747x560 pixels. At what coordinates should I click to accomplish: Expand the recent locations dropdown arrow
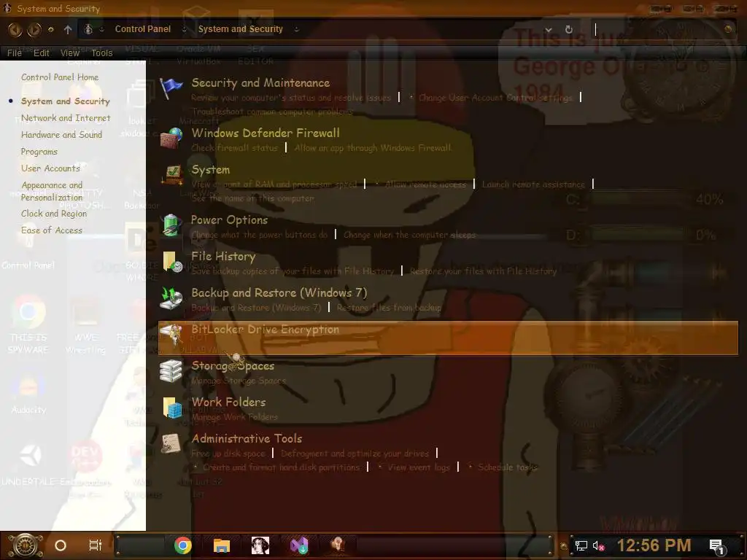[x=51, y=29]
